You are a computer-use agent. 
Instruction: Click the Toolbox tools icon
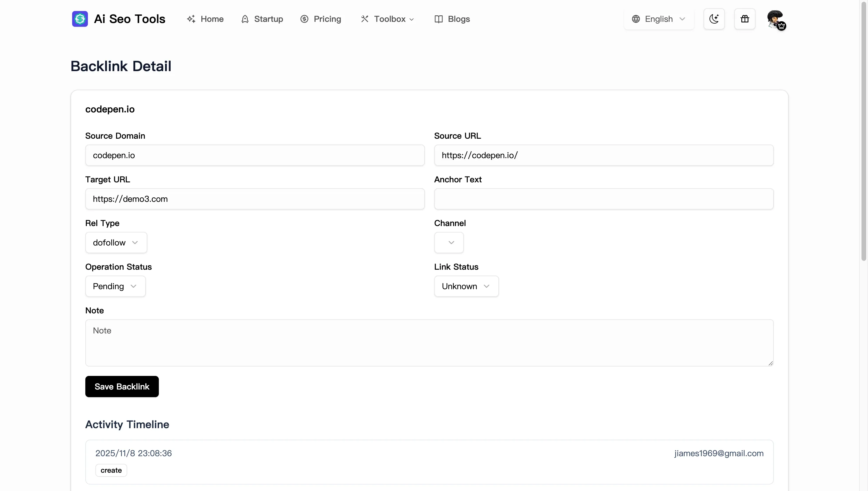pos(365,19)
